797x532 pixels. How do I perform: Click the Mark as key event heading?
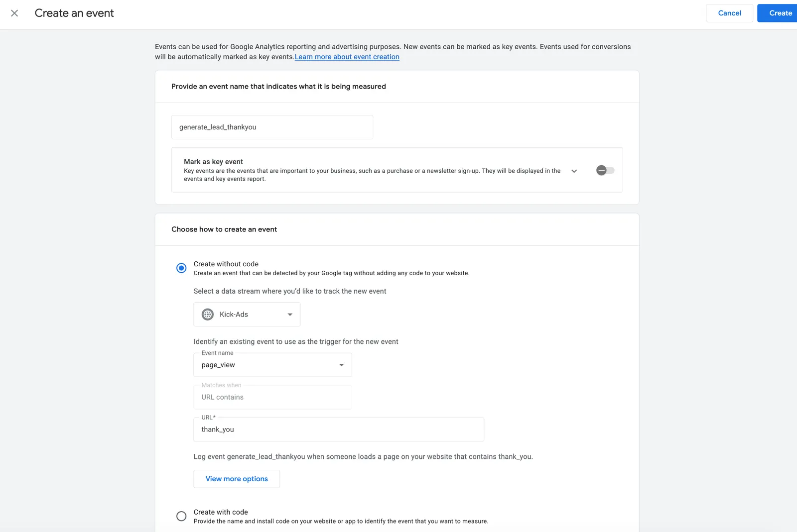[x=213, y=162]
